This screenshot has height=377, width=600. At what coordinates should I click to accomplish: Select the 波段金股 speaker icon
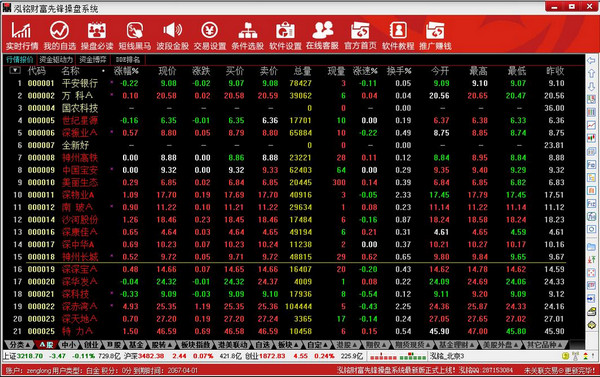172,35
